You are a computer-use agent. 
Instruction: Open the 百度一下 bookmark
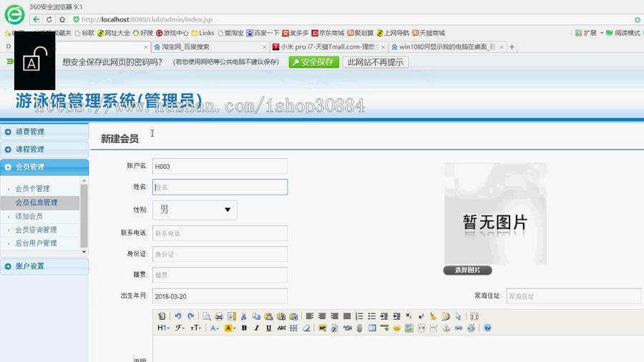[263, 33]
